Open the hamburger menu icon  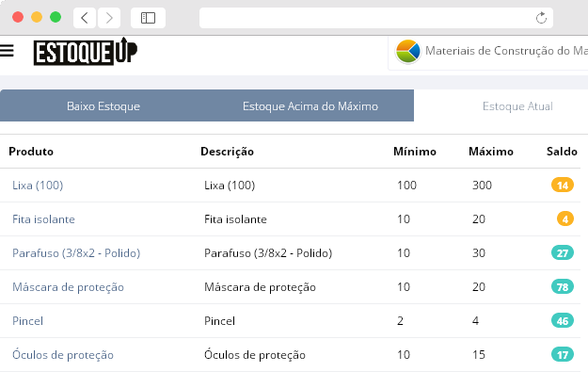[7, 50]
